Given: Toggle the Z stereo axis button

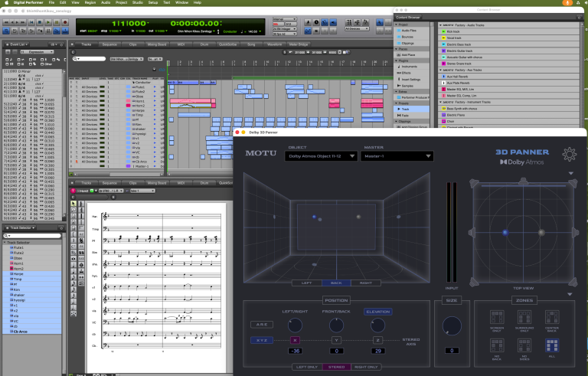Looking at the screenshot, I should [377, 340].
